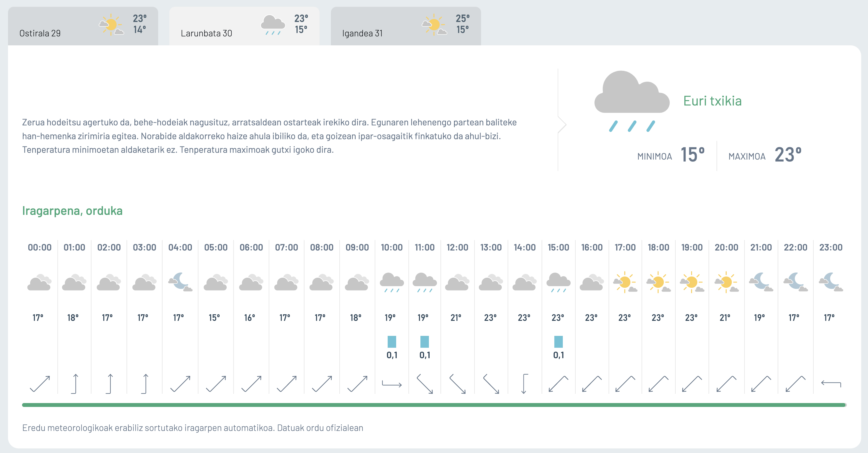Click the rain cloud icon at 11:00
The height and width of the screenshot is (453, 868).
pyautogui.click(x=425, y=282)
